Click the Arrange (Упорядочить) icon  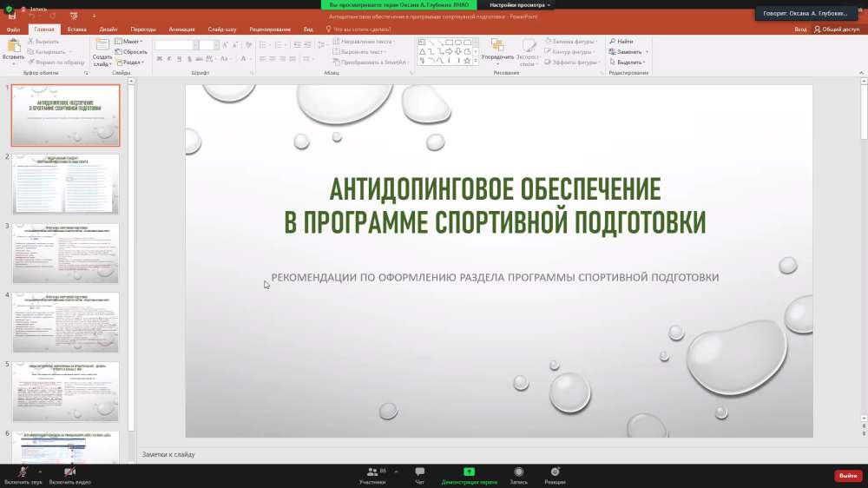(497, 45)
